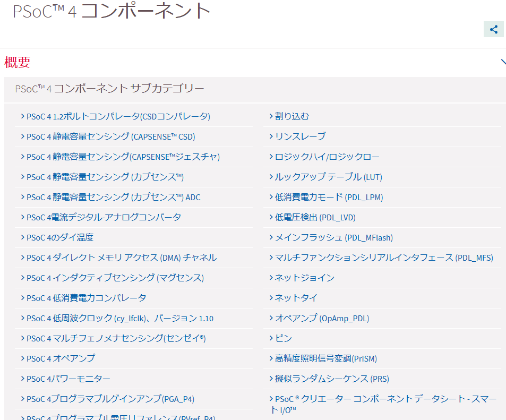Open 低電圧検出 (PDL_LVD) link
This screenshot has width=506, height=420.
tap(315, 217)
